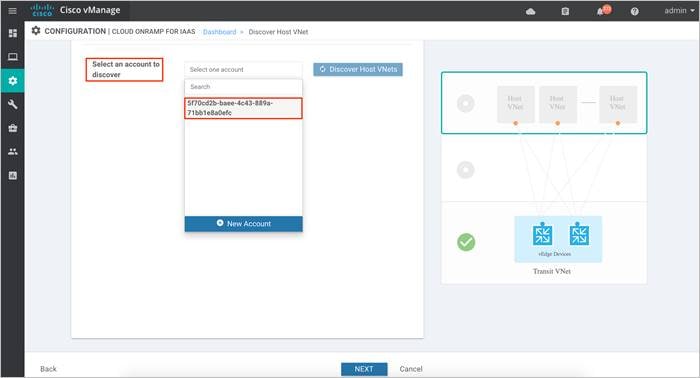Click the New Account button
Screen dimensions: 700x378
pyautogui.click(x=243, y=224)
